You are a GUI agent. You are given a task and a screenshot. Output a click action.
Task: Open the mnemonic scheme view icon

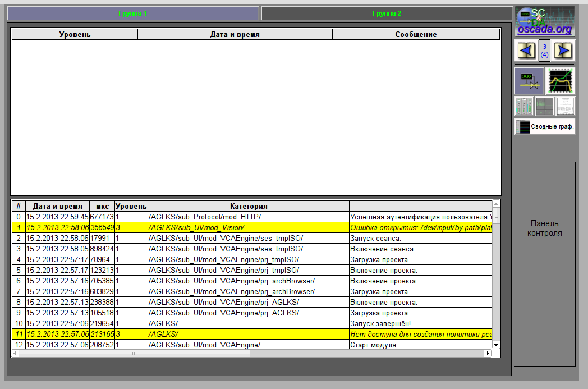pos(529,81)
